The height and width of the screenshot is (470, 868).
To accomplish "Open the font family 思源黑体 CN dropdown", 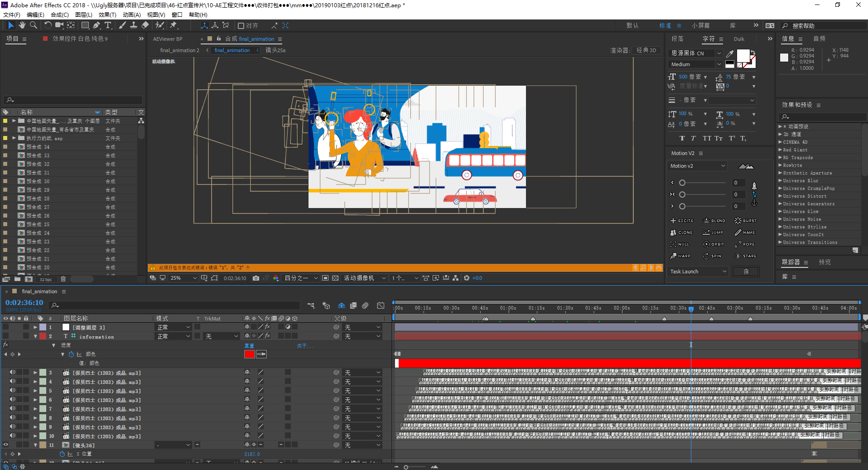I will pyautogui.click(x=695, y=53).
